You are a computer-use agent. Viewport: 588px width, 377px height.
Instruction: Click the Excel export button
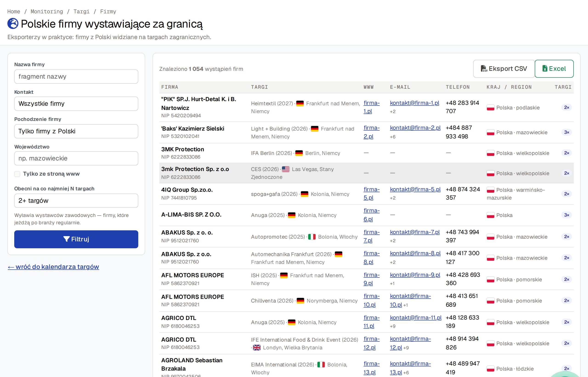pyautogui.click(x=554, y=69)
